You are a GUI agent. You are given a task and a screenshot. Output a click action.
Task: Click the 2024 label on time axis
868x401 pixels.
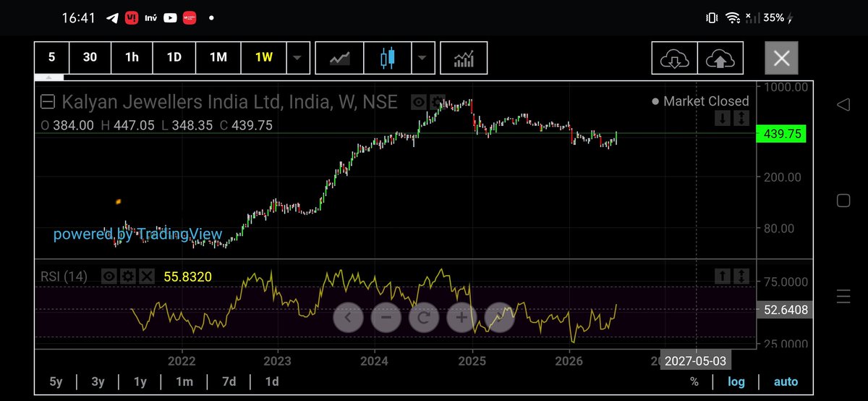coord(375,360)
